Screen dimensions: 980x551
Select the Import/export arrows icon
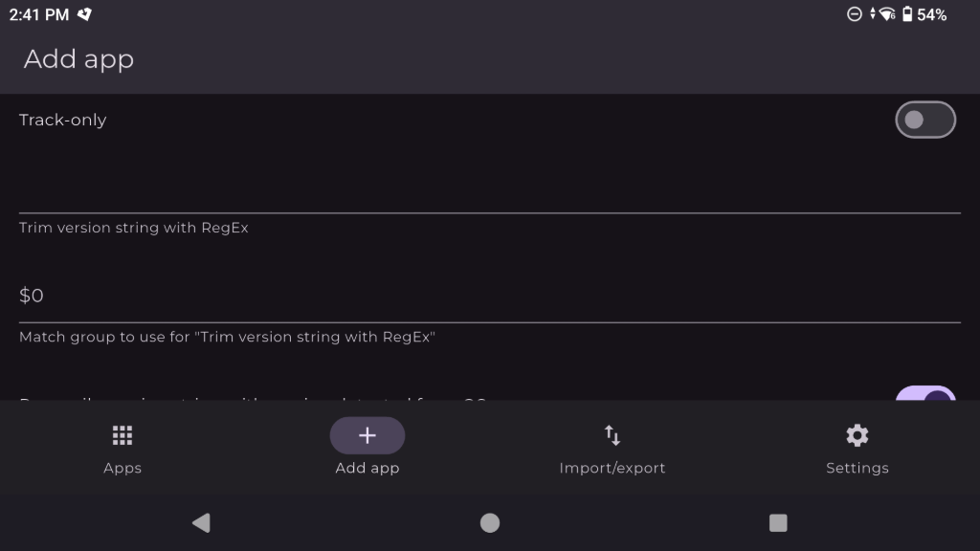pos(612,436)
